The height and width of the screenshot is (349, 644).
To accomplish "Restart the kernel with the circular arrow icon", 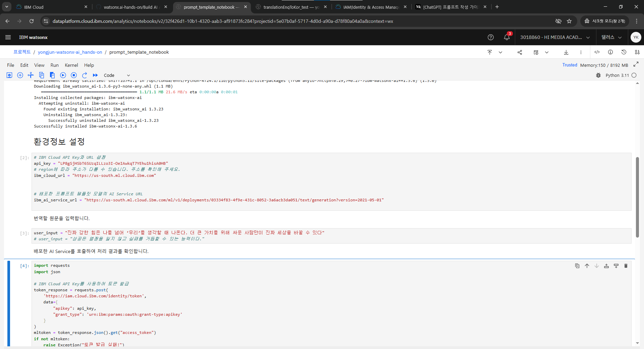I will 85,75.
